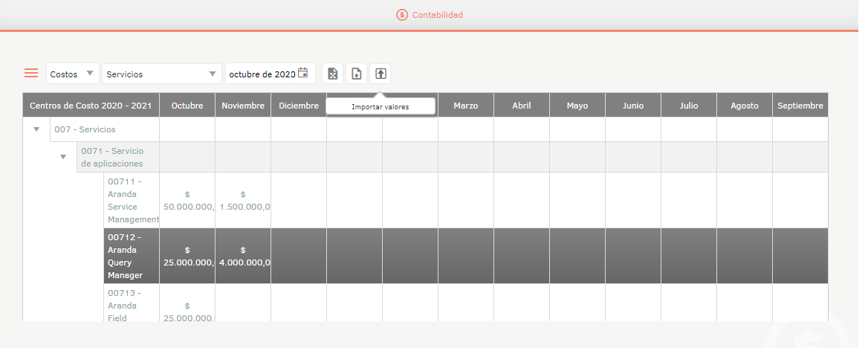Screen dimensions: 868x348
Task: Click the Abril column header
Action: 522,106
